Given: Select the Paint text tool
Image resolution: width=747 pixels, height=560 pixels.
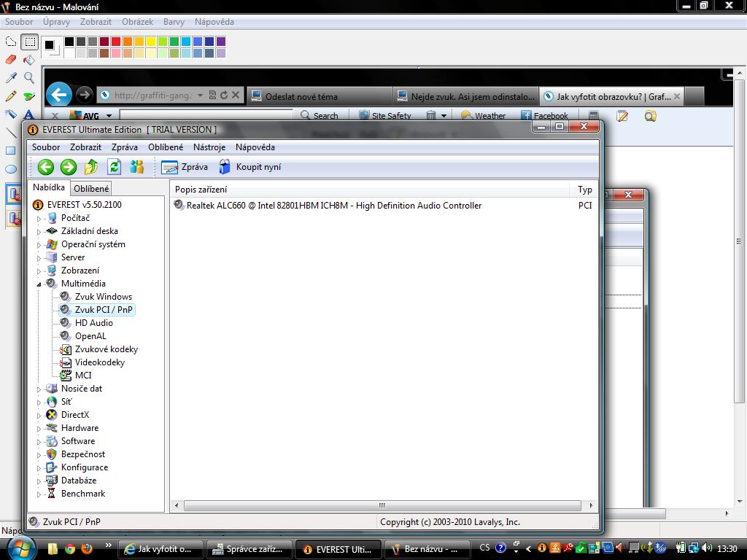Looking at the screenshot, I should (29, 114).
